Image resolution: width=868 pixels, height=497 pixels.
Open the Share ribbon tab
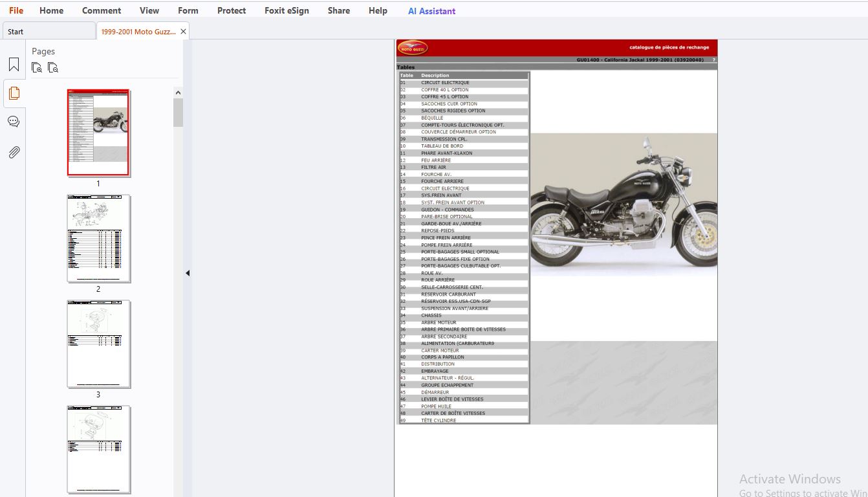(339, 10)
